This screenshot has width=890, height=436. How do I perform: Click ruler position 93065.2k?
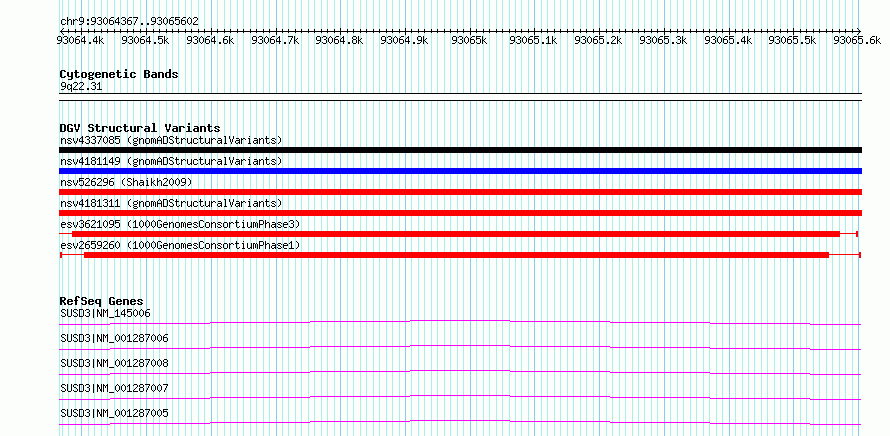[598, 40]
